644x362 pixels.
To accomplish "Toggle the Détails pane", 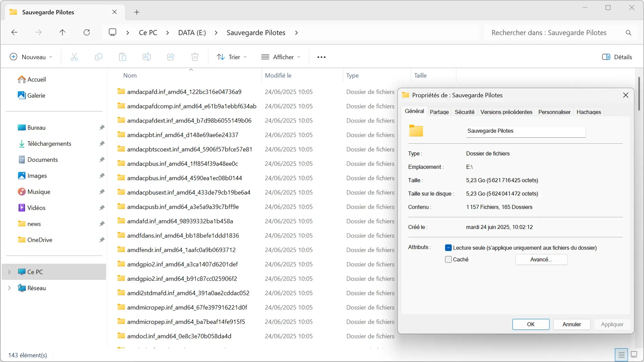I will pos(617,57).
